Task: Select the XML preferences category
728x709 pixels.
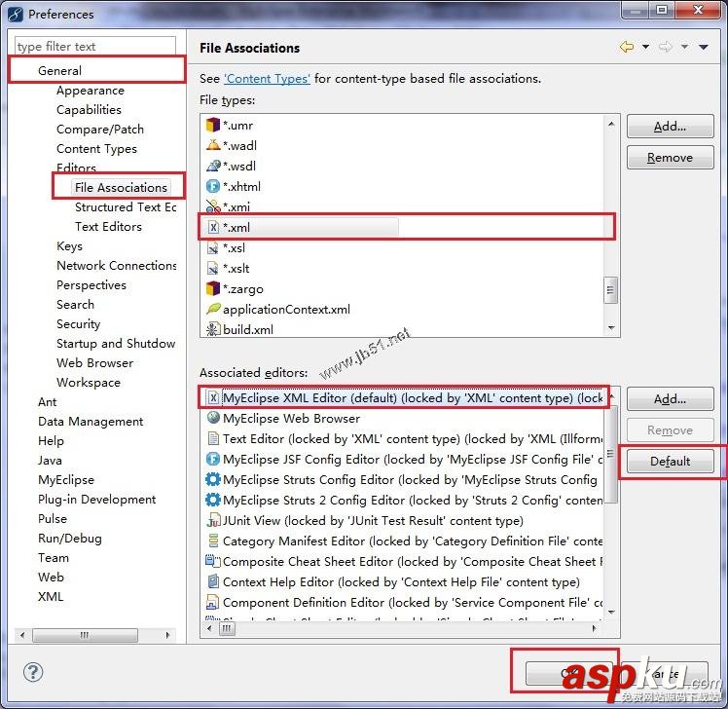Action: click(x=51, y=597)
